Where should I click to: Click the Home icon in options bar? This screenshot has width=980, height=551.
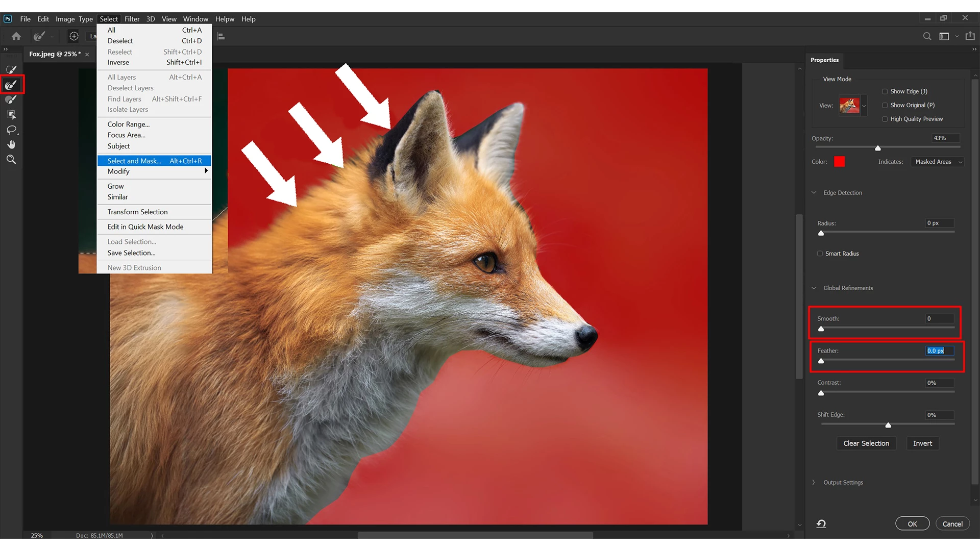point(16,36)
